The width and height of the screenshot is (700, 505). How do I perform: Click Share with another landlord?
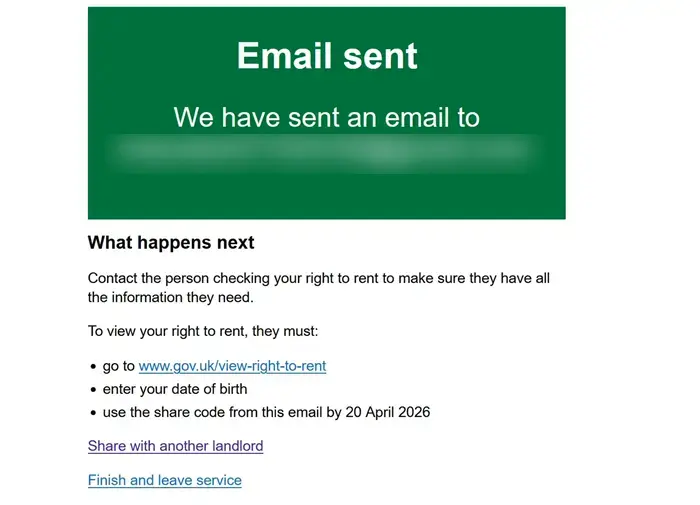pos(175,446)
